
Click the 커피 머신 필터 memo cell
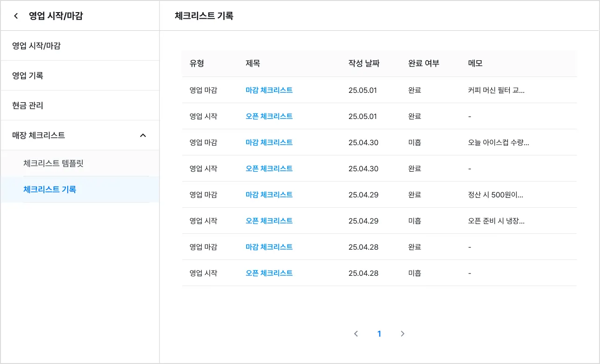tap(496, 90)
